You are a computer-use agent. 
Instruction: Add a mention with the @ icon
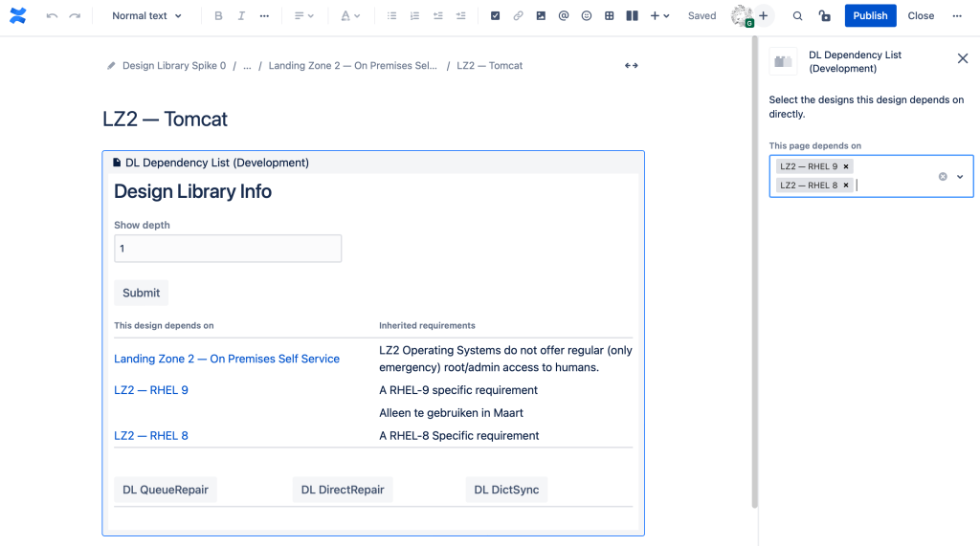coord(564,16)
